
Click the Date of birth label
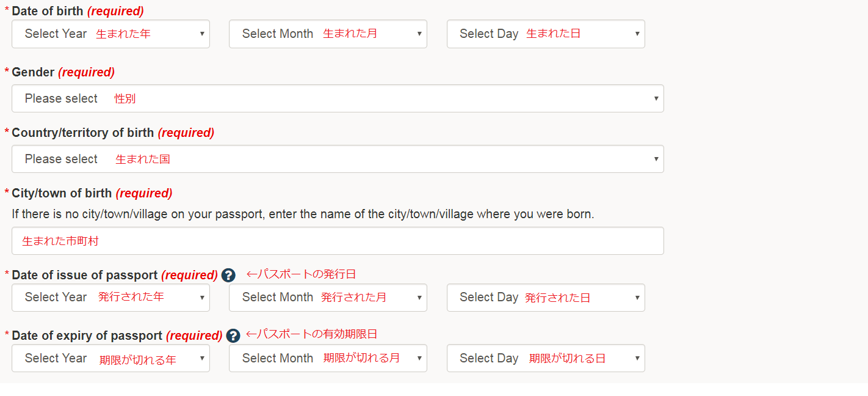coord(48,11)
